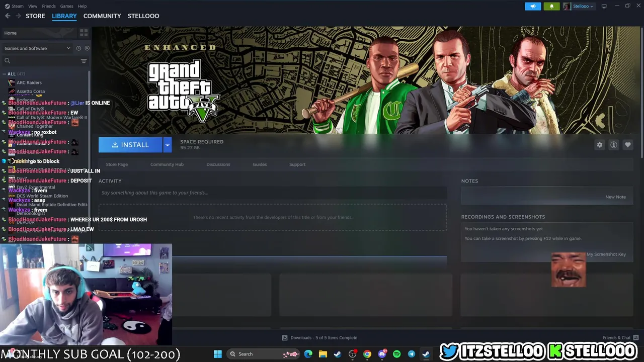Open the library Home view
The width and height of the screenshot is (644, 362).
(39, 33)
